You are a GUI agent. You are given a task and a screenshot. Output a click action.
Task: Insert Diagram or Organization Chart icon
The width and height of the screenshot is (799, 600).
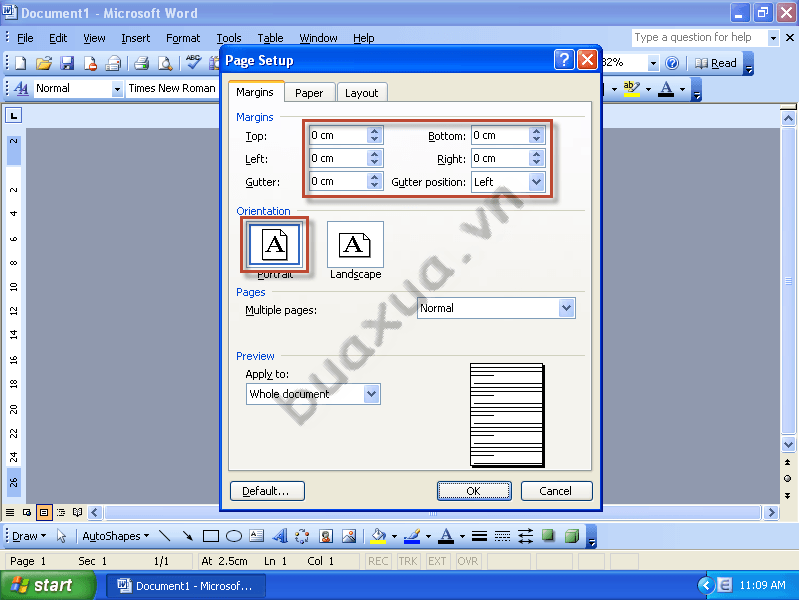point(302,536)
